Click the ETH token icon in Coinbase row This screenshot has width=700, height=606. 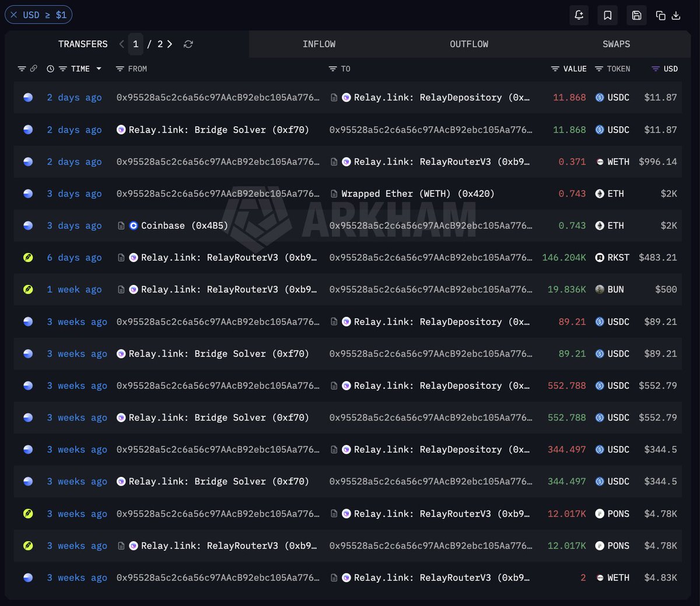pyautogui.click(x=600, y=225)
